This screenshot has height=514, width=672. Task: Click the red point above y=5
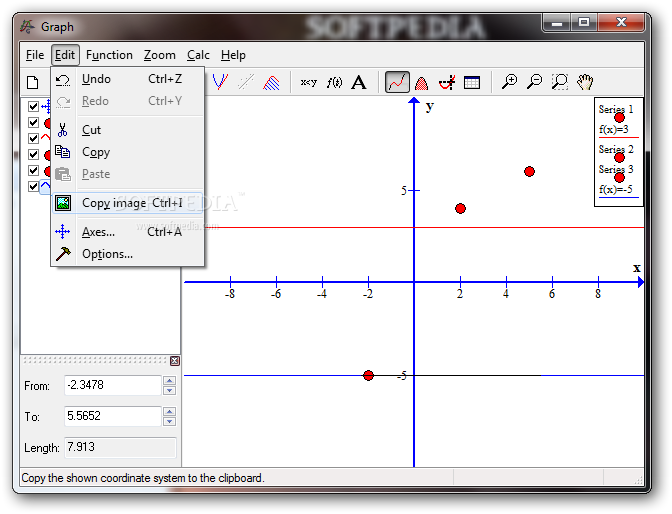(x=529, y=171)
